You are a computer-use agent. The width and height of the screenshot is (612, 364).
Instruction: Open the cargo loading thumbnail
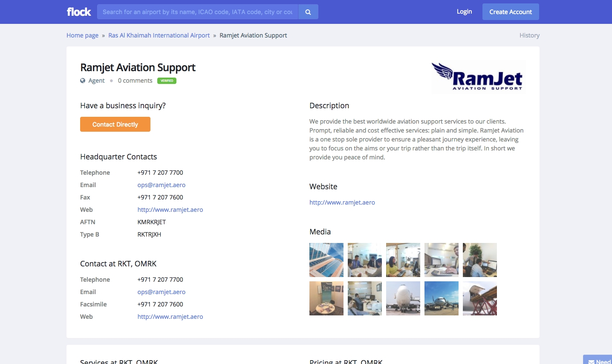click(x=480, y=298)
